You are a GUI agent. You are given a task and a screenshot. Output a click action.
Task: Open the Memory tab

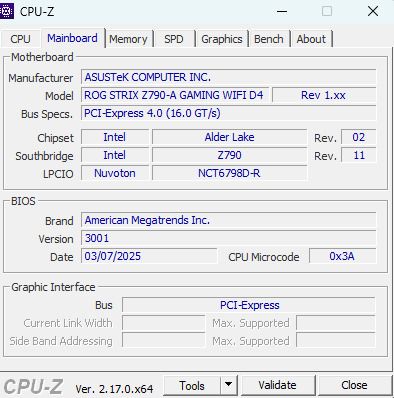128,39
